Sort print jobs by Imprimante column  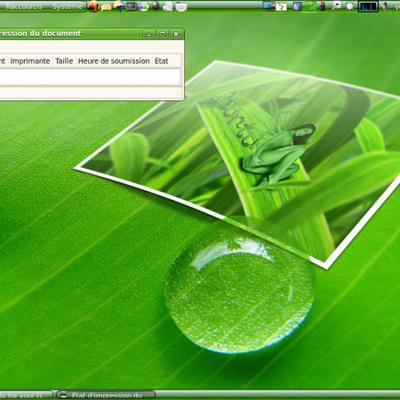30,61
